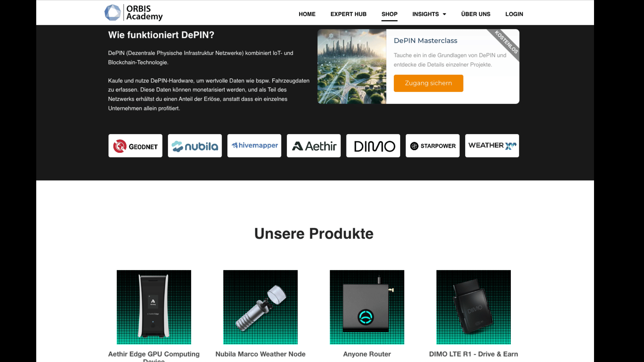Choose the hivemapper logo tile
This screenshot has height=362, width=644.
(x=254, y=146)
